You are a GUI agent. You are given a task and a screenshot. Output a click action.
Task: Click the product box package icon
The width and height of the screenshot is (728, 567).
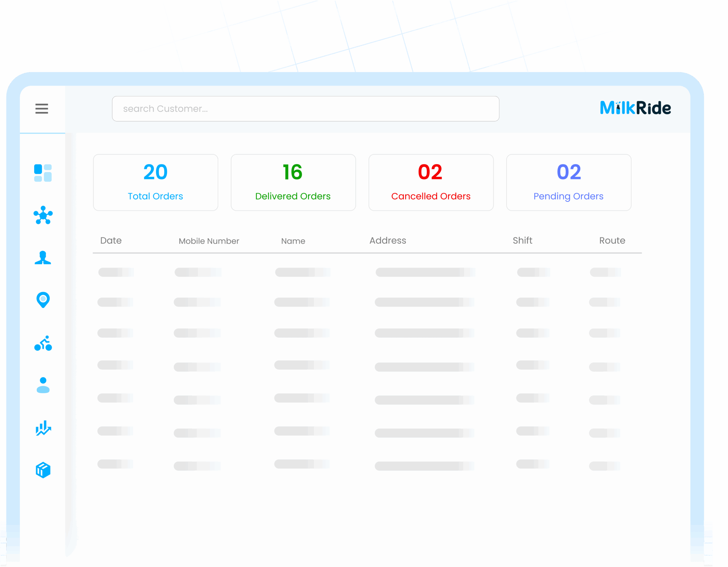(43, 470)
